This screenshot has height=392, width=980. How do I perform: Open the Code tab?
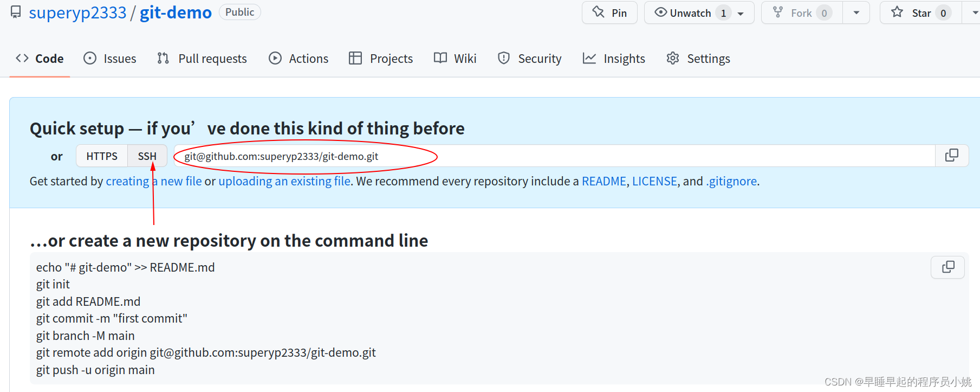pyautogui.click(x=40, y=59)
